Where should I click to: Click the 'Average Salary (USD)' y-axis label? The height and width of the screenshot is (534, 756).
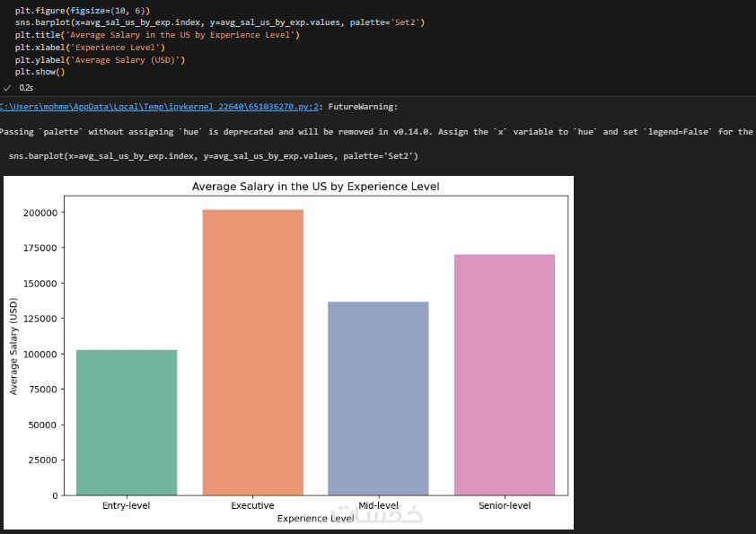click(13, 346)
